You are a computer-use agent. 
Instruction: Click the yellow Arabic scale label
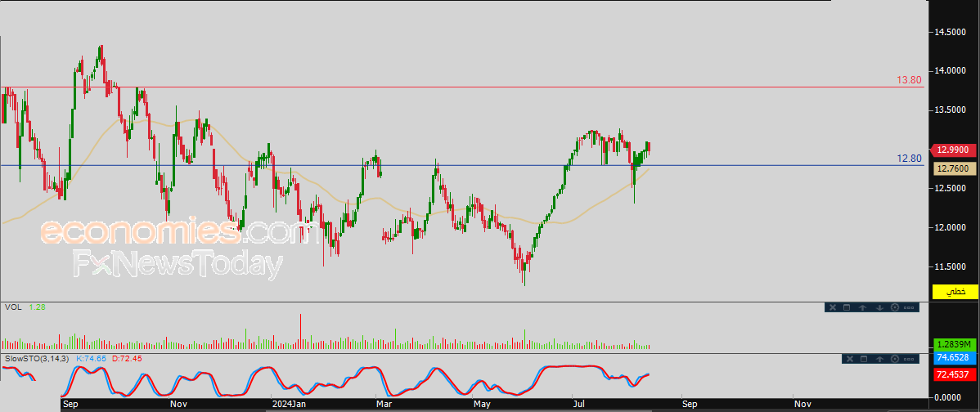955,292
